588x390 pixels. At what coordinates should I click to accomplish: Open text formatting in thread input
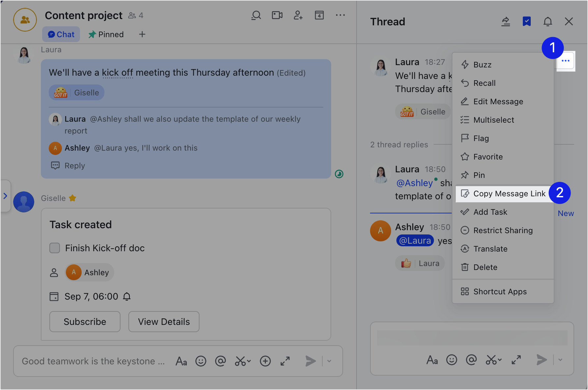coord(432,360)
